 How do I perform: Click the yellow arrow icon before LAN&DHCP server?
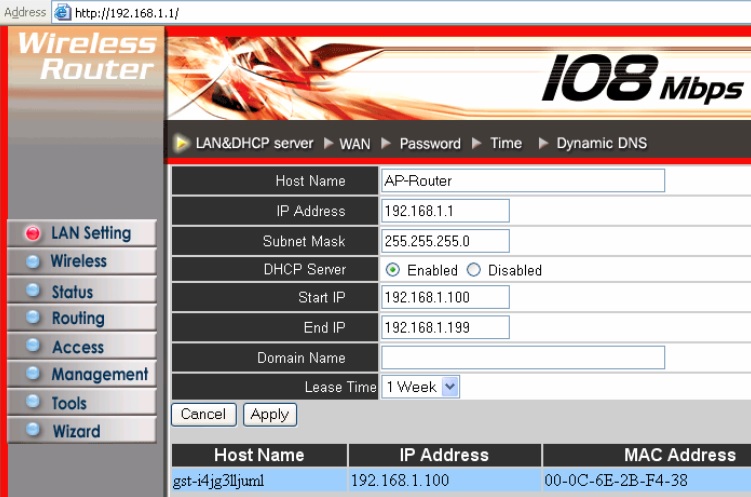click(x=182, y=143)
